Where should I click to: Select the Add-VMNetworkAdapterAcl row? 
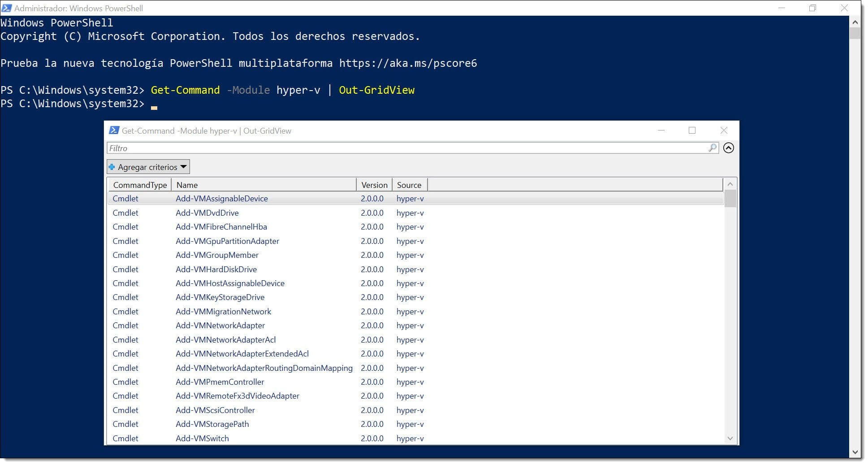415,340
